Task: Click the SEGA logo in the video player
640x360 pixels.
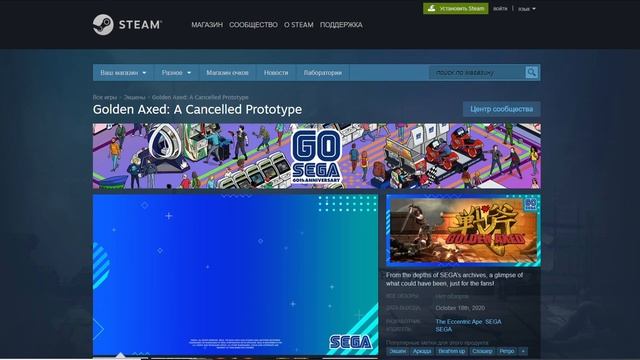Action: click(x=350, y=342)
